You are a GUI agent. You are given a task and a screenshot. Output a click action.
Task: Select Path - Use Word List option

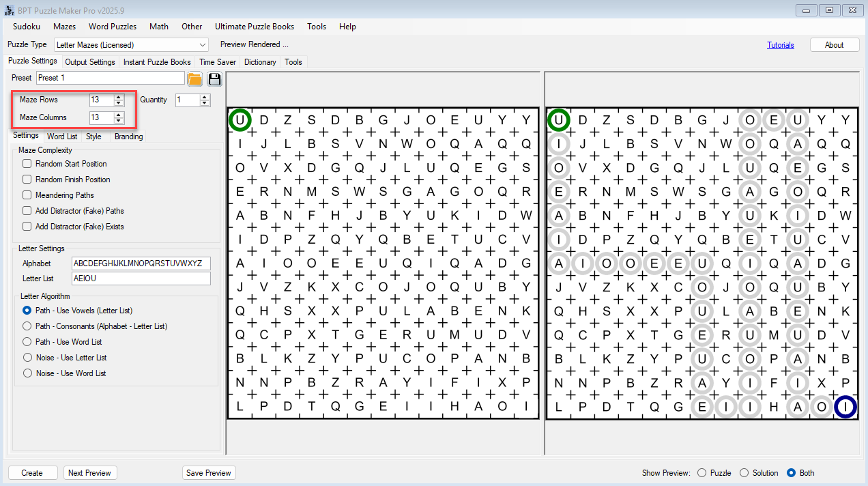click(x=27, y=342)
